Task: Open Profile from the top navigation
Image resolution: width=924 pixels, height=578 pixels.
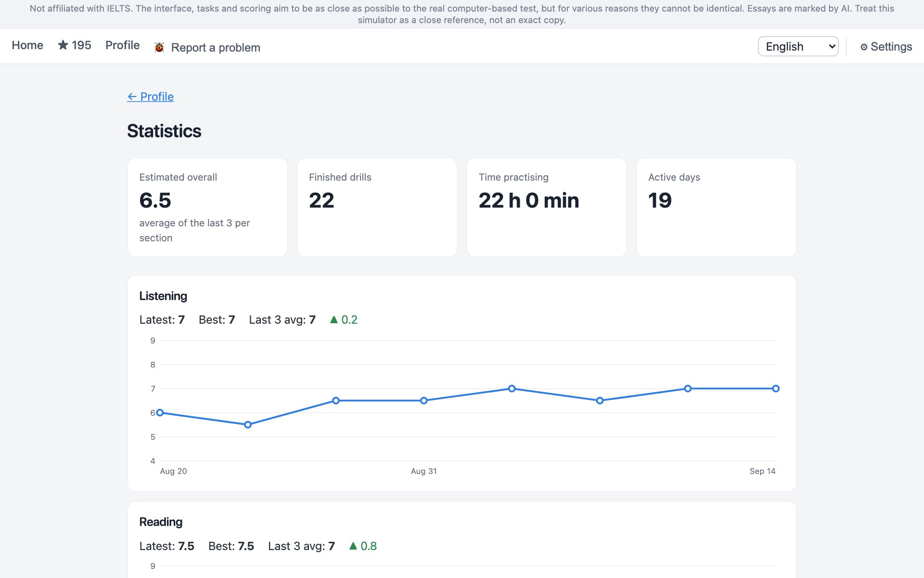Action: 122,45
